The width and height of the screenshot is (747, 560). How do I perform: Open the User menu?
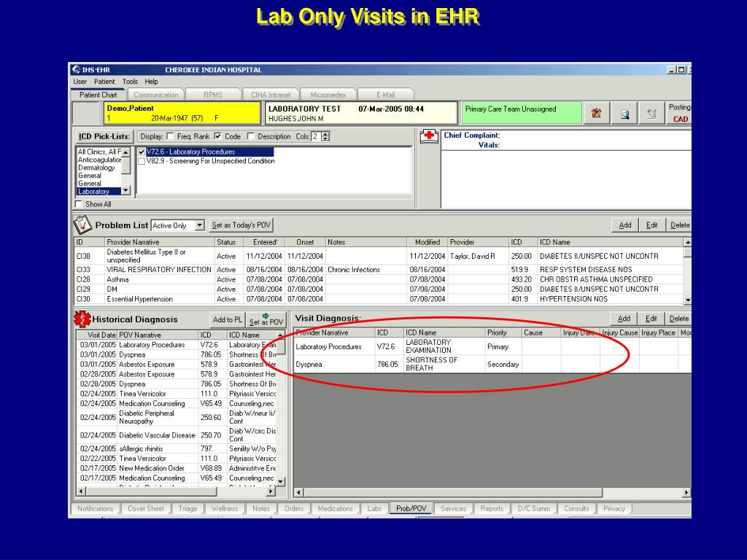[80, 82]
